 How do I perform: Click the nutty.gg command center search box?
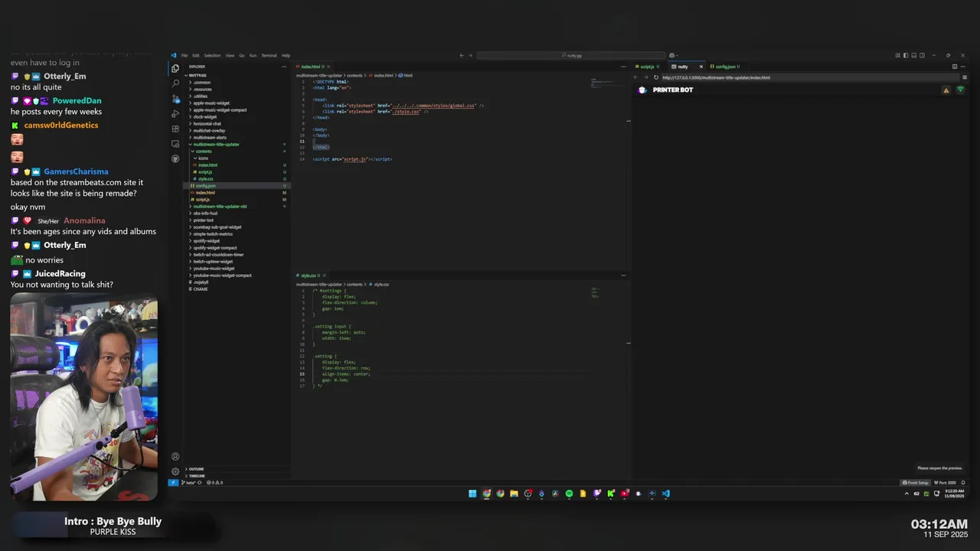571,55
